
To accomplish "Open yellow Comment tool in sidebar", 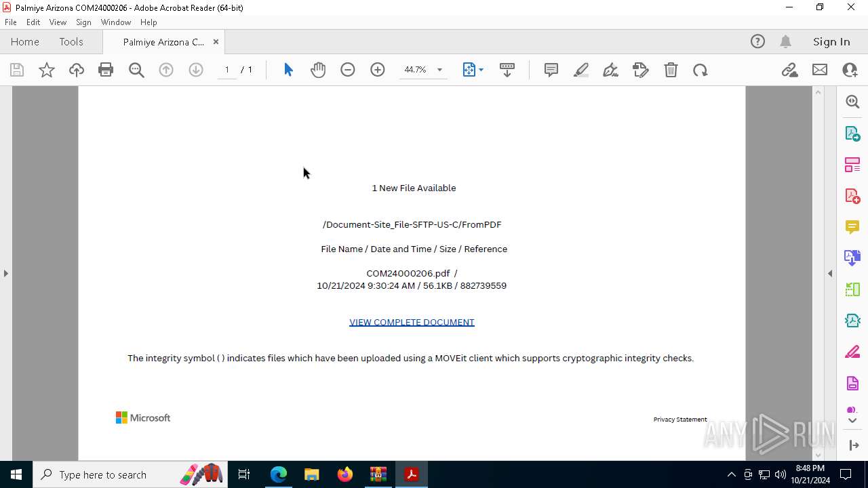I will pyautogui.click(x=852, y=226).
